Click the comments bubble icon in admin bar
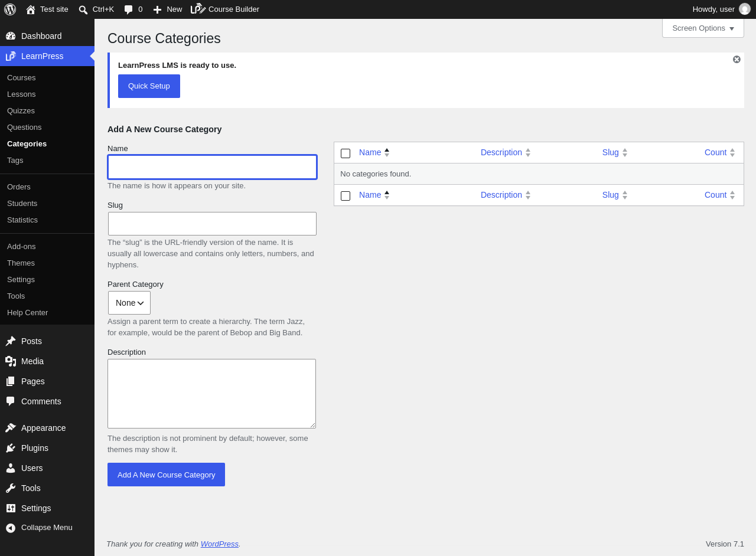 [128, 9]
